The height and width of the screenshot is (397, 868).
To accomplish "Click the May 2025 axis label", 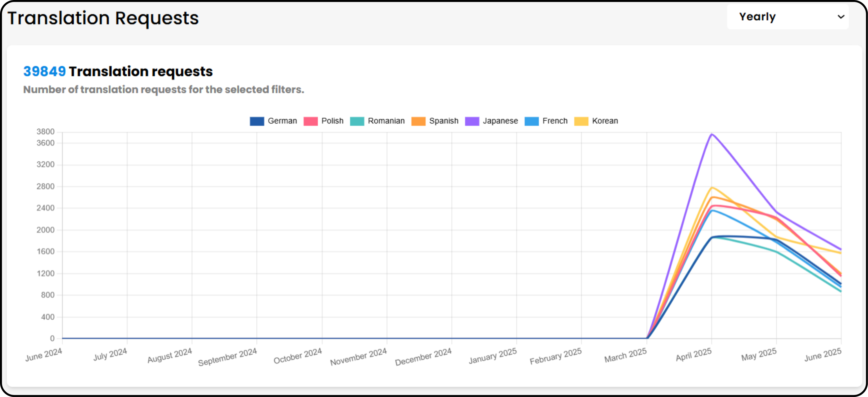I will pos(759,355).
